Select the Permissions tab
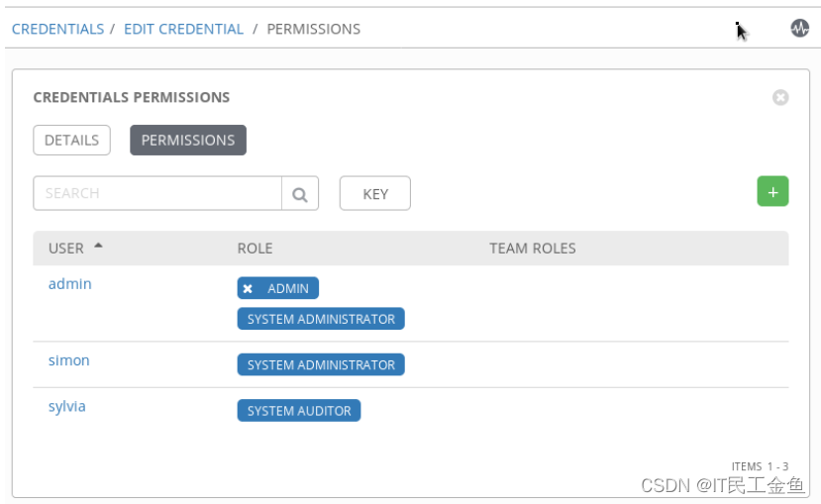Image resolution: width=821 pixels, height=504 pixels. point(188,141)
